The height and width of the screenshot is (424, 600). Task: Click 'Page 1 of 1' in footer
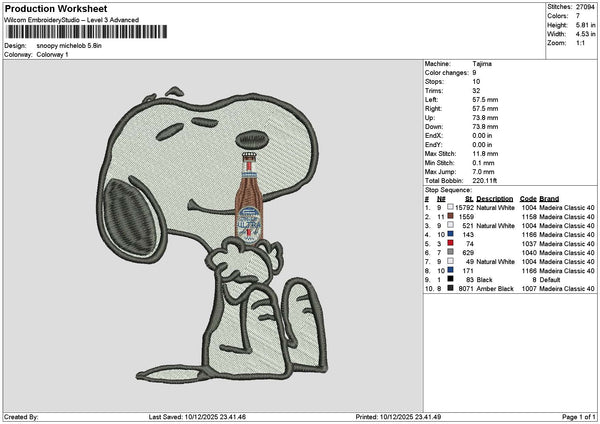579,417
